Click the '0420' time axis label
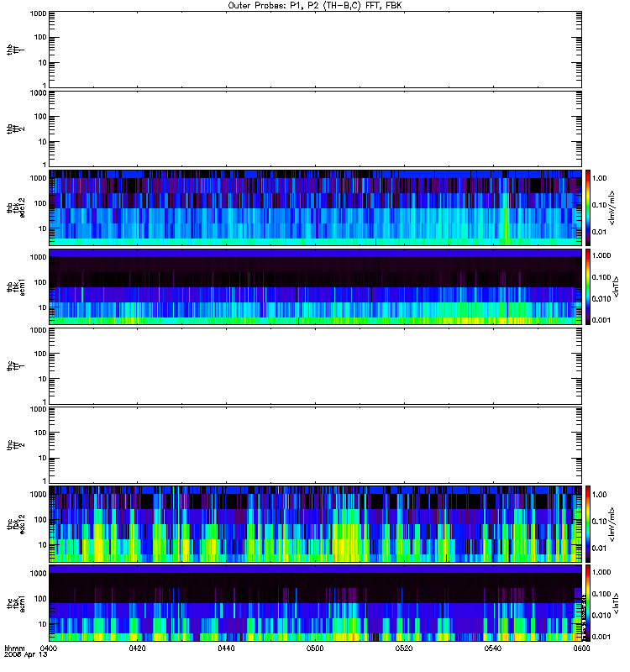The height and width of the screenshot is (672, 630). tap(137, 648)
